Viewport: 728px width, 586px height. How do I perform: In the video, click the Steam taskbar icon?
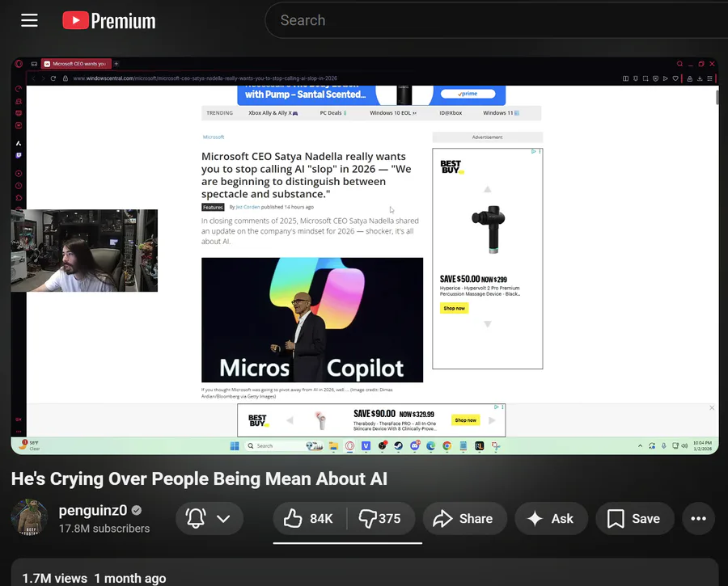pos(398,446)
